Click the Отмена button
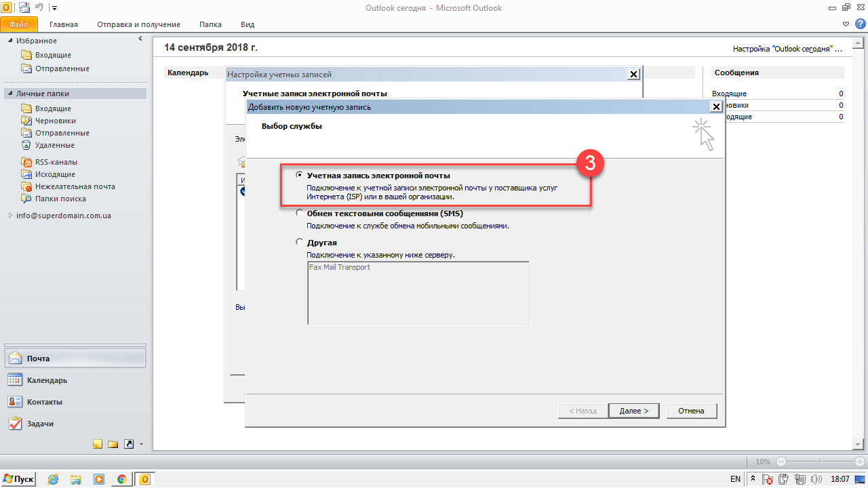The width and height of the screenshot is (868, 488). (x=692, y=411)
